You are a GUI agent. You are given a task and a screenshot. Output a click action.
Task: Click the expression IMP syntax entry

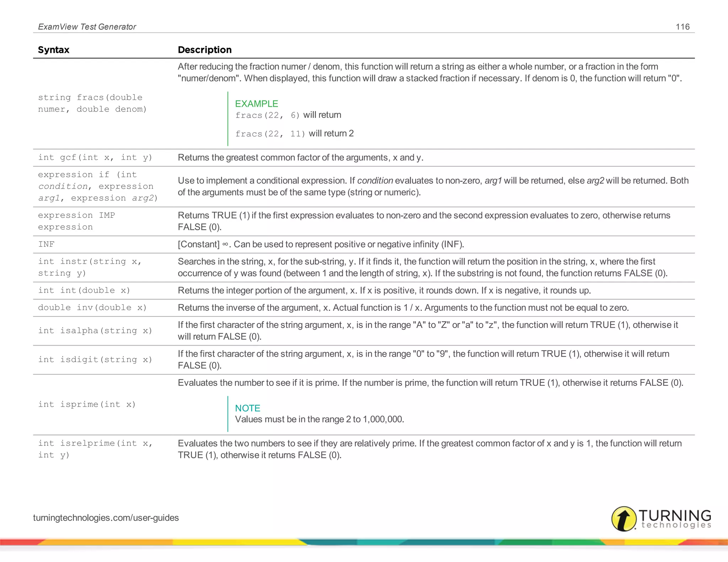point(76,221)
